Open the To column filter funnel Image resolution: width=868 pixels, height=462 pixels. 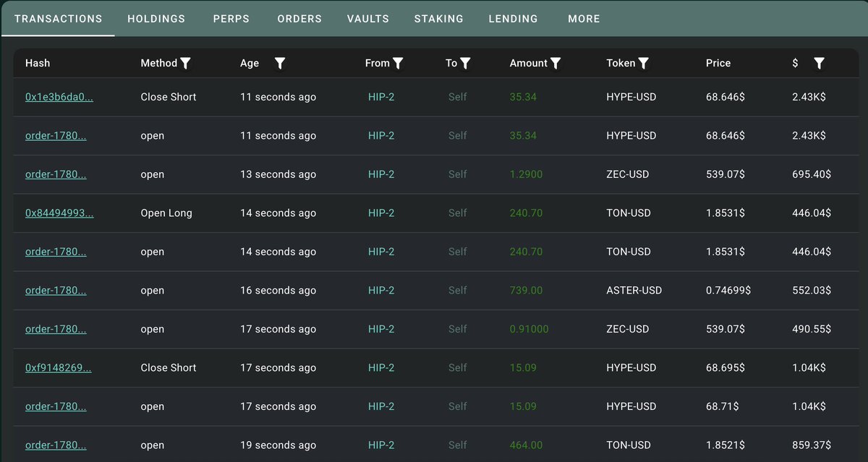[x=466, y=64]
